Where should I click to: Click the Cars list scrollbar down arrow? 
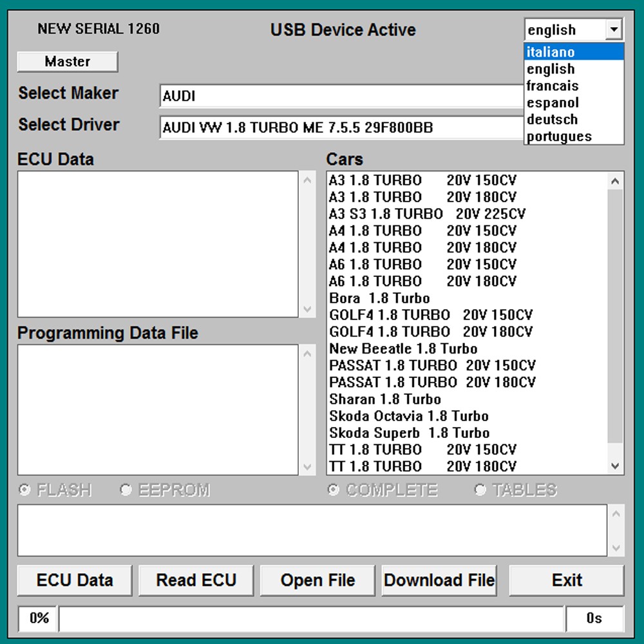tap(616, 465)
